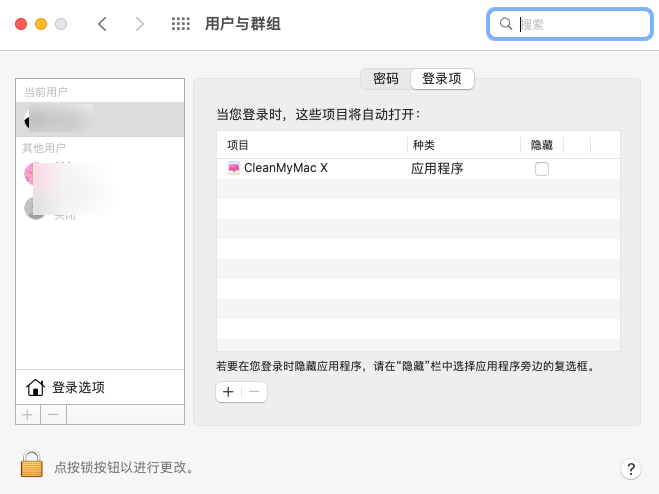Click the lock icon to unlock changes

pyautogui.click(x=32, y=464)
